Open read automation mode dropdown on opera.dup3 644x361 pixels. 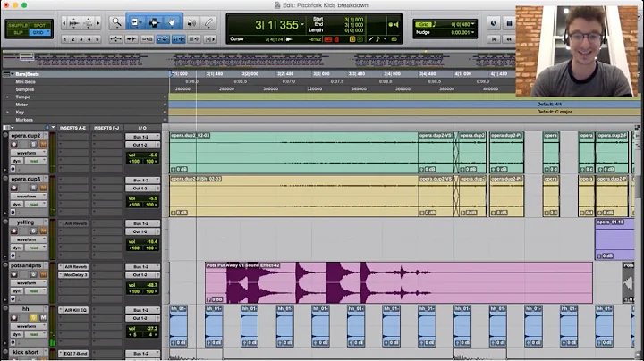point(35,205)
